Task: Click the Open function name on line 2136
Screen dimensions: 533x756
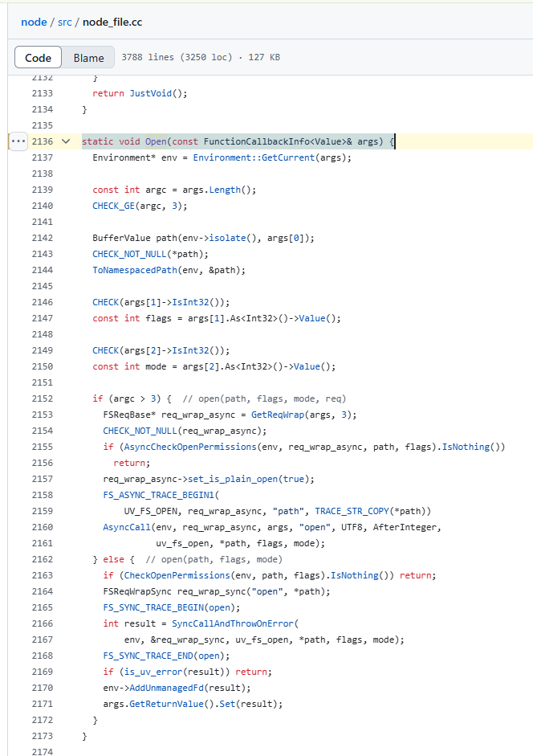Action: (x=156, y=141)
